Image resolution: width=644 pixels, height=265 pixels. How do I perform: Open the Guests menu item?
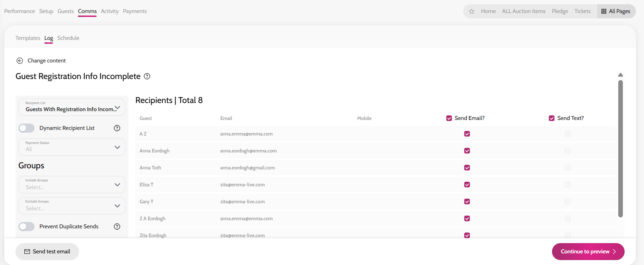click(66, 11)
